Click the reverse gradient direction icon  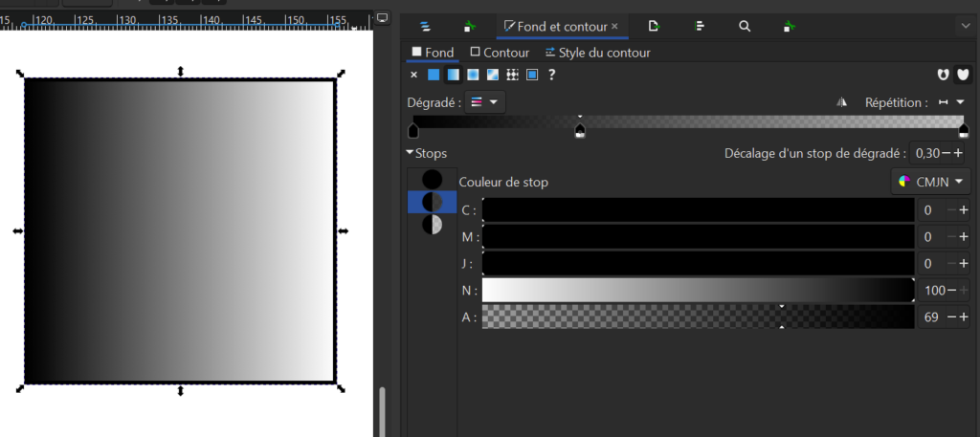click(842, 102)
